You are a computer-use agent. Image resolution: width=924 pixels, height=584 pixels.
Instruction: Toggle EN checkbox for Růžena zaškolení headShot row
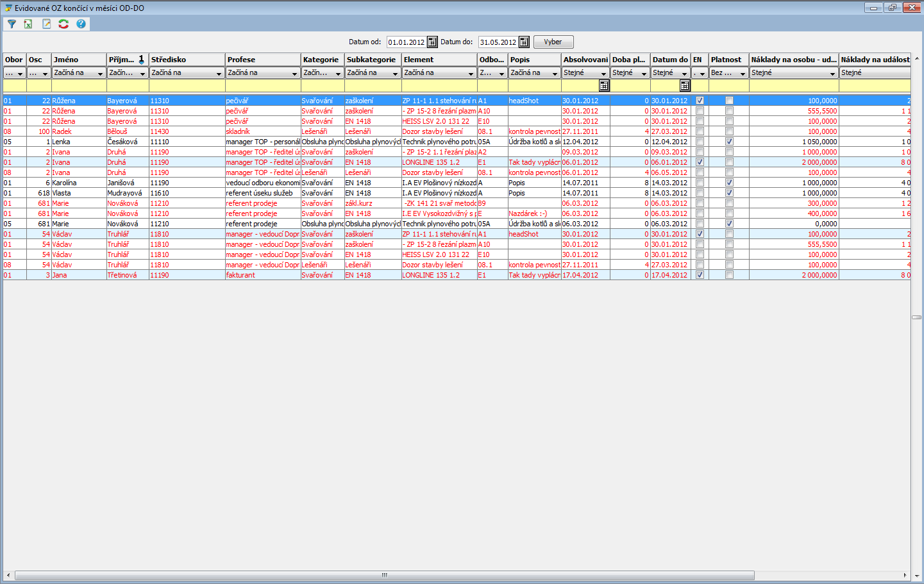pos(700,101)
